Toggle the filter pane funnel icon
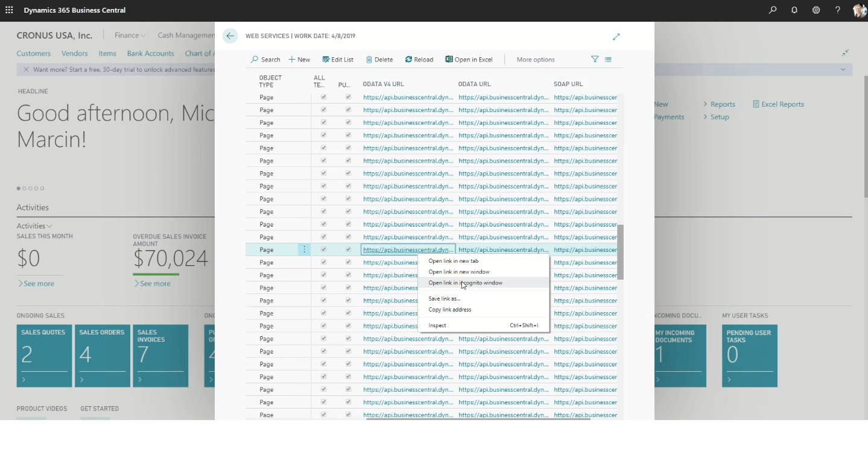The width and height of the screenshot is (868, 458). point(595,59)
